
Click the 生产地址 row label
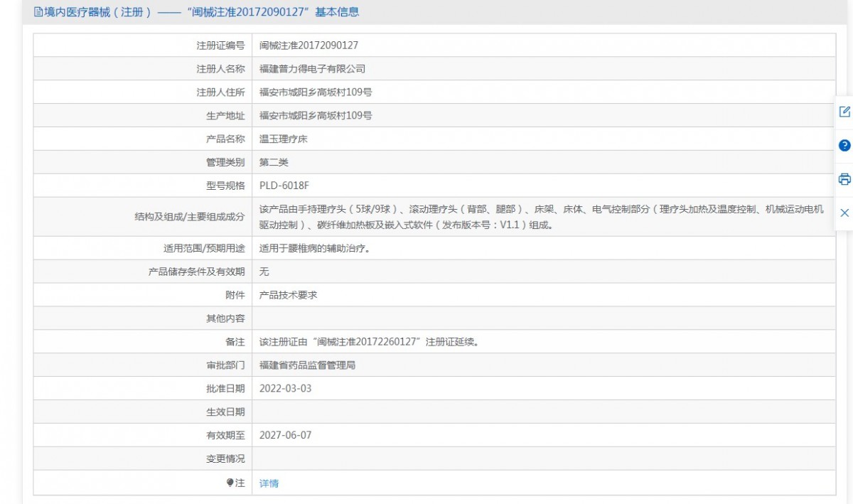225,115
